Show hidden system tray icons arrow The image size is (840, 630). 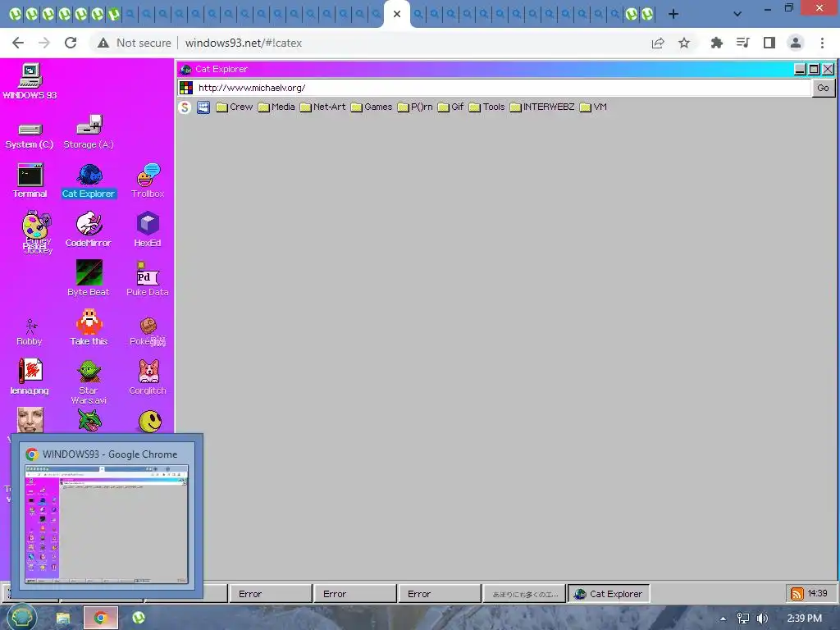point(724,619)
